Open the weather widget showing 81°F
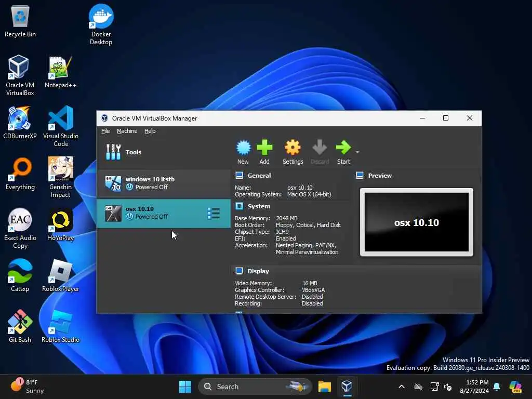The height and width of the screenshot is (399, 532). tap(27, 387)
